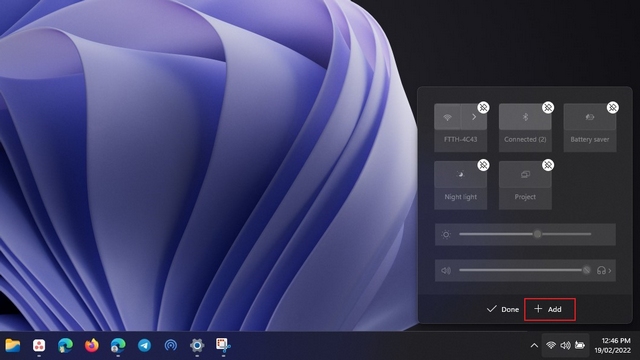Open Snipping Tool from the taskbar
This screenshot has width=640, height=360.
(223, 345)
